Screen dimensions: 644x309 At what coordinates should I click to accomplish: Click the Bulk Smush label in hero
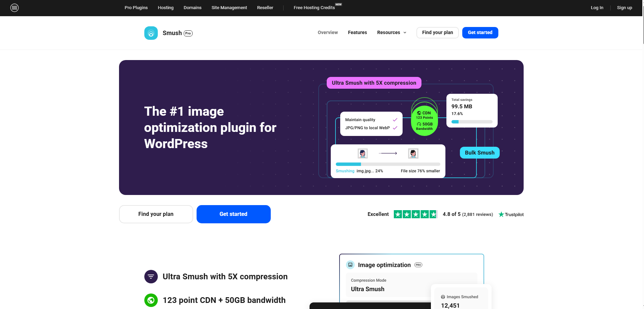pyautogui.click(x=480, y=153)
